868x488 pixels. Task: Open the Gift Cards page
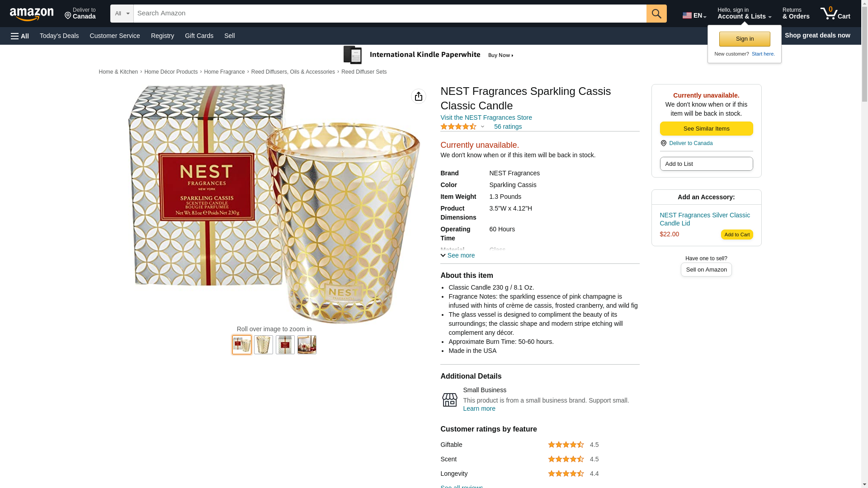click(x=199, y=36)
